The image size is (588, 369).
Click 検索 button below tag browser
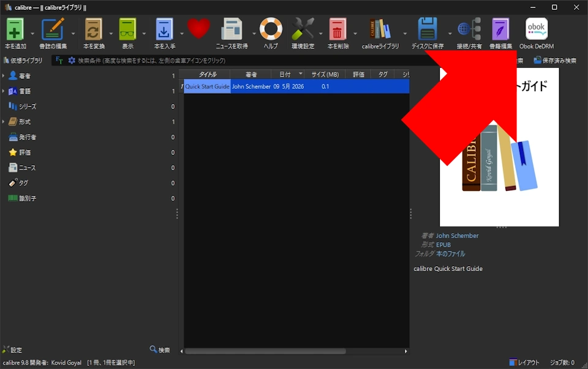pos(160,350)
